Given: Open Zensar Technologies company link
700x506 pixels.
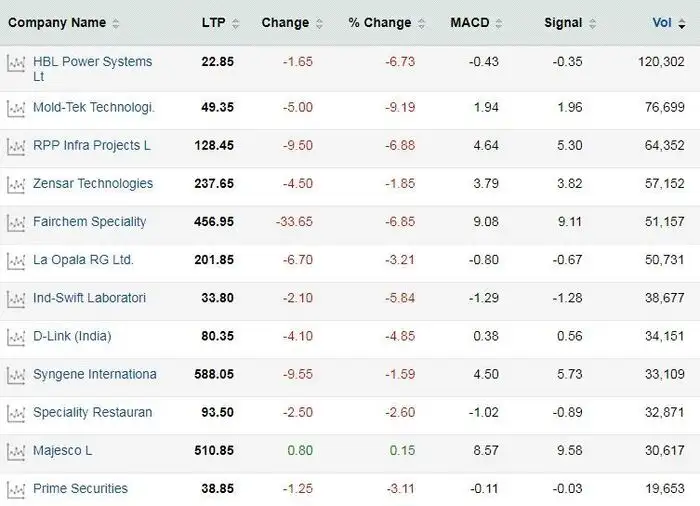Looking at the screenshot, I should tap(93, 184).
